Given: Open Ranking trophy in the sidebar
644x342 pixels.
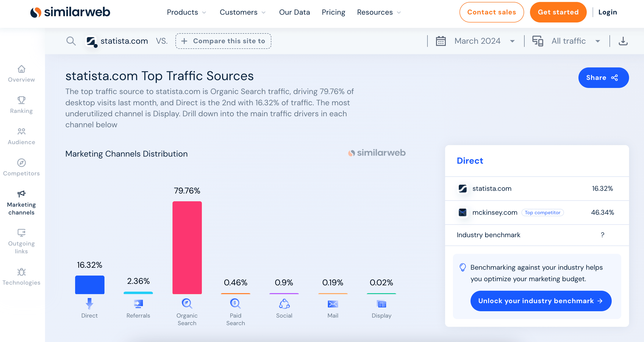Looking at the screenshot, I should tap(21, 105).
